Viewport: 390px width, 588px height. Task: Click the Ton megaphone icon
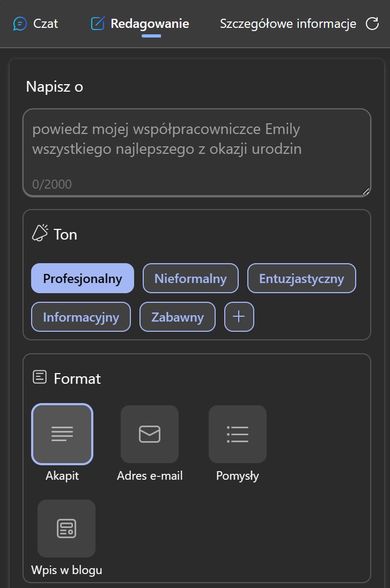tap(40, 233)
